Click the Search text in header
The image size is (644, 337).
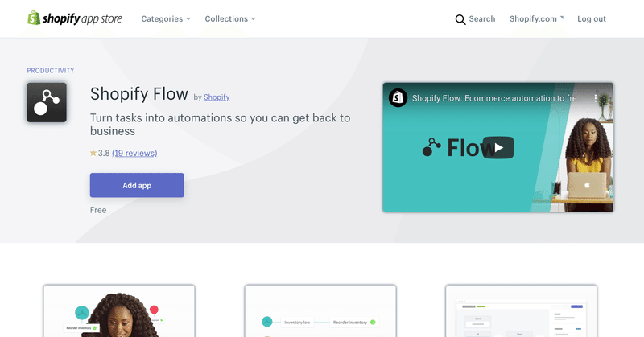click(482, 18)
